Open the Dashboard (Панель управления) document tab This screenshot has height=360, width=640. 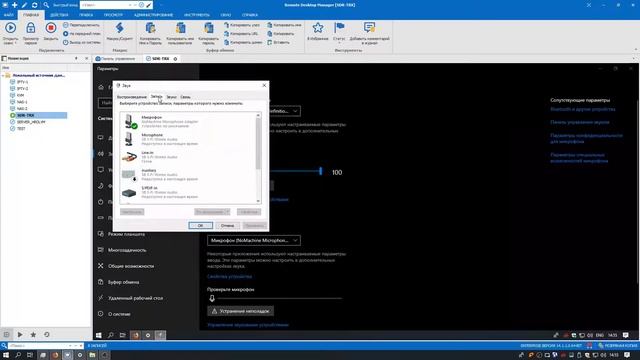point(116,59)
